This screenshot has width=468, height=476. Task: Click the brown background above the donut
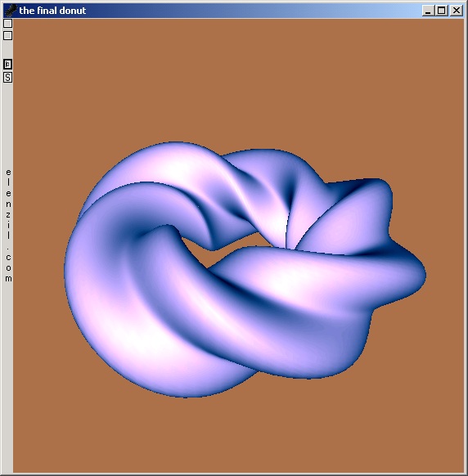[x=238, y=79]
